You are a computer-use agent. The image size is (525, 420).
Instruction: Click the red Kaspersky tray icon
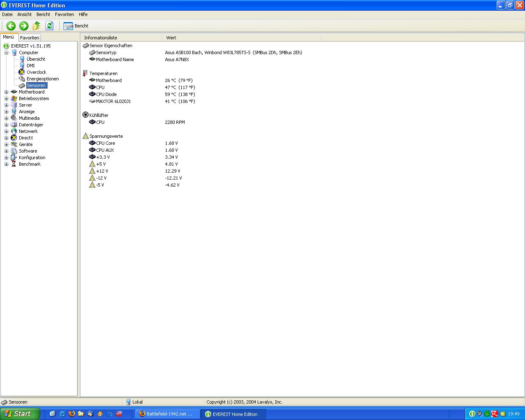pos(495,414)
